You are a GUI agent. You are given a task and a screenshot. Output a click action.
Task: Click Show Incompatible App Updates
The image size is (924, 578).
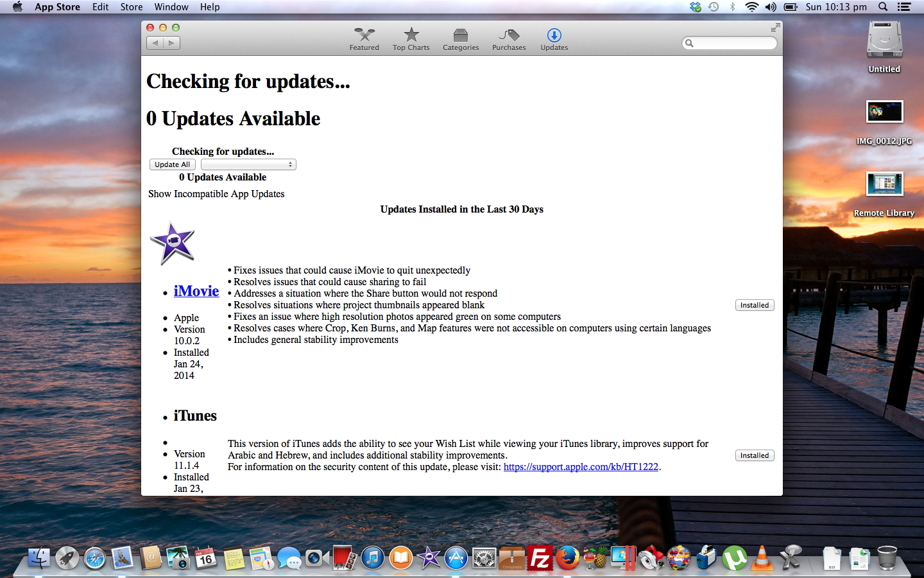216,194
